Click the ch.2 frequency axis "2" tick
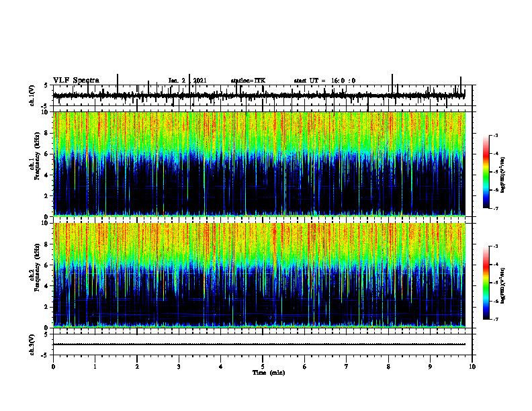Screen dimensions: 532x411 point(47,307)
